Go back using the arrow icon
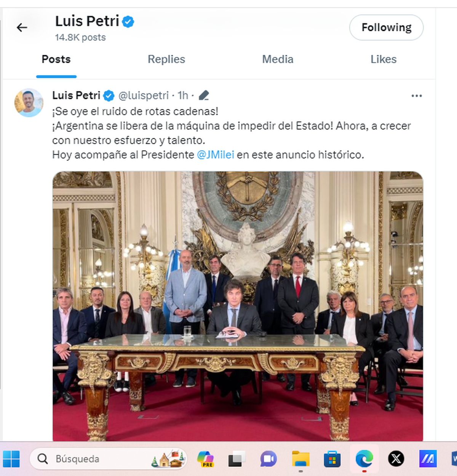The image size is (457, 476). 22,27
